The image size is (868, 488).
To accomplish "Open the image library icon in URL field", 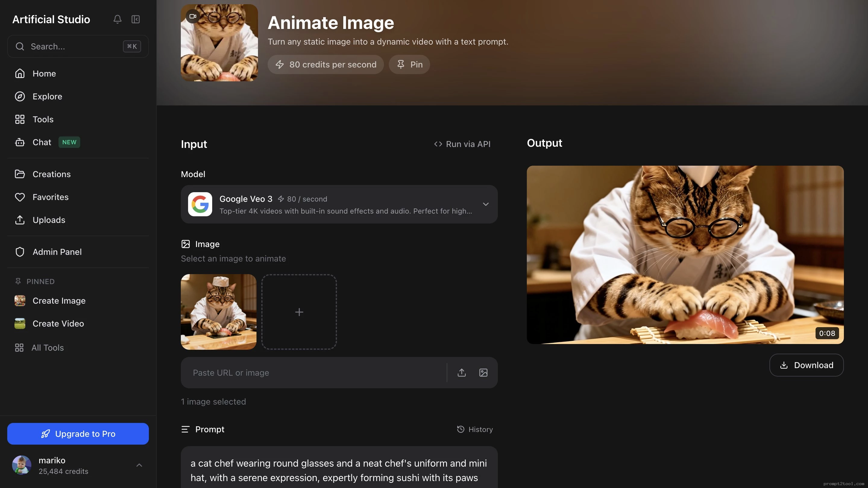I will [x=483, y=373].
